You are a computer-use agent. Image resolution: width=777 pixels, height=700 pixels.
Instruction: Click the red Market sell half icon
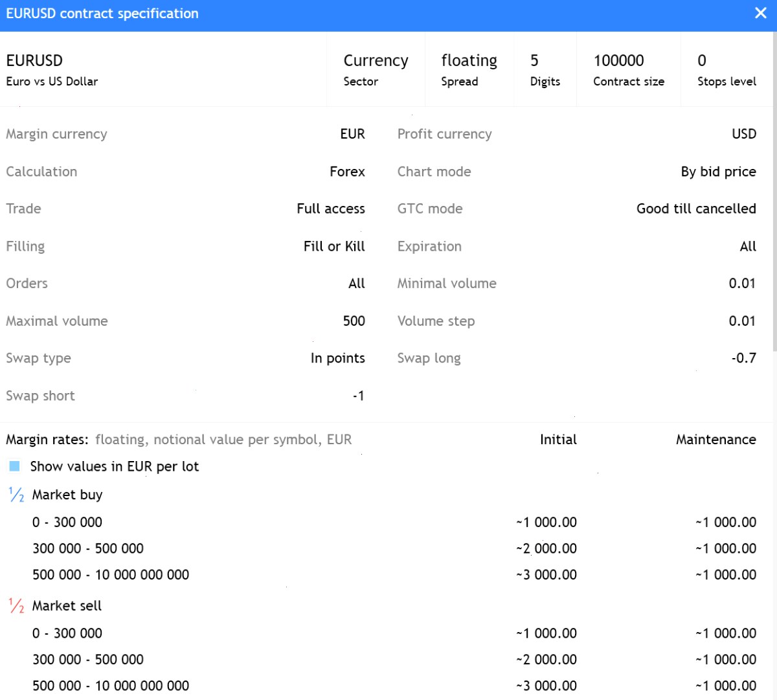[x=16, y=606]
